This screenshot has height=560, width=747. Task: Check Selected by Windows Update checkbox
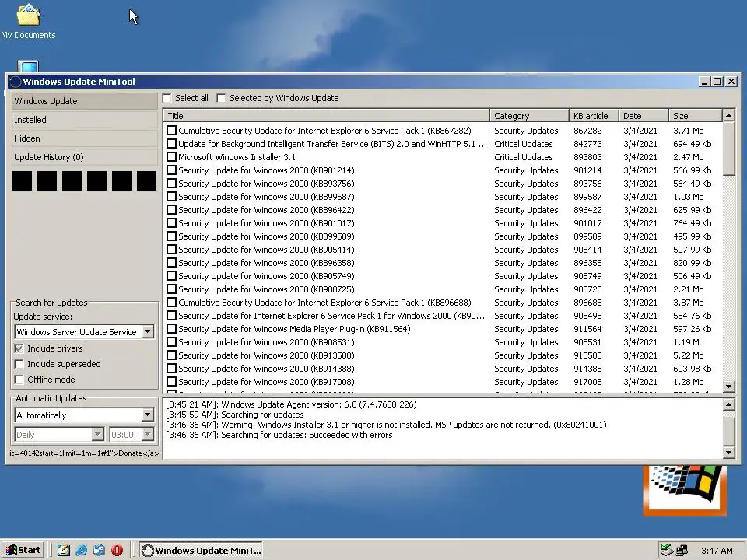[x=221, y=98]
